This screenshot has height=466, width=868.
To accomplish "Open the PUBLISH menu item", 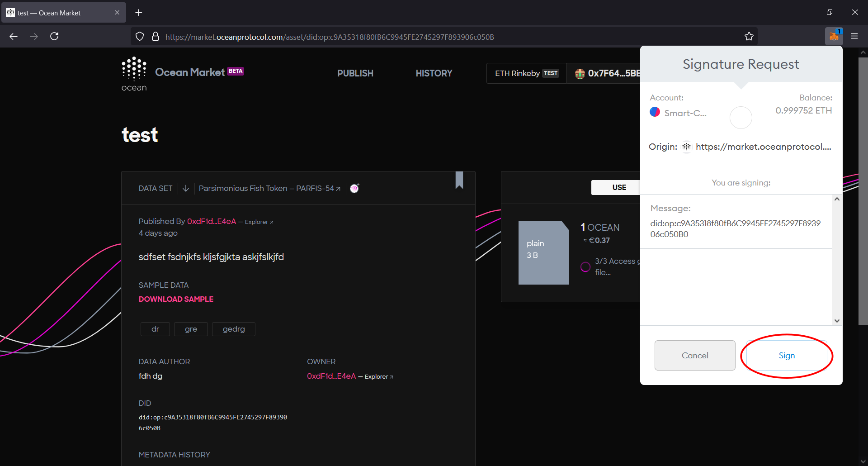I will coord(355,73).
